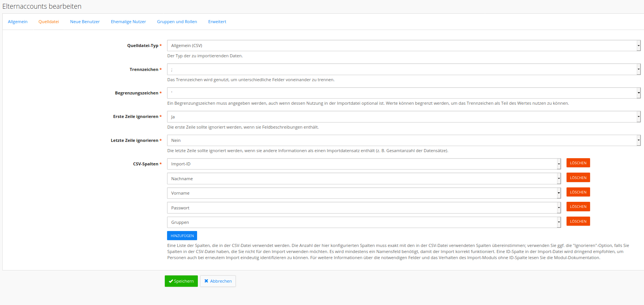
Task: Go to Gruppen und Rollen tab
Action: tap(177, 22)
